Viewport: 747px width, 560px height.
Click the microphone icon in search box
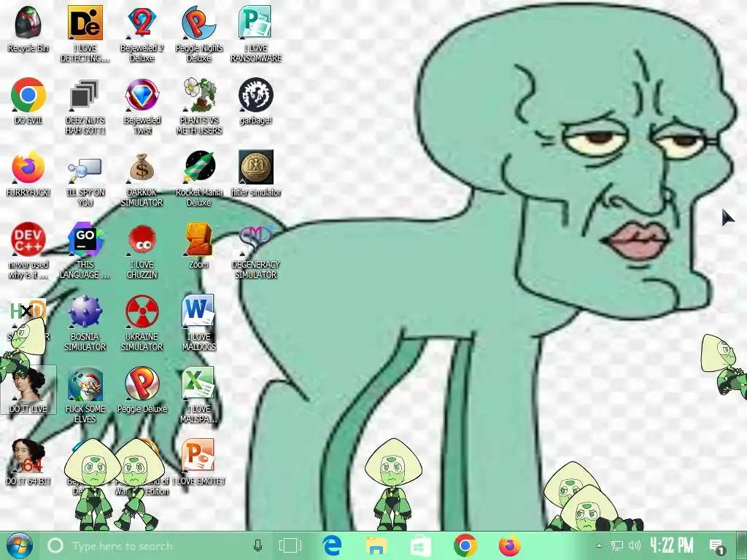coord(258,545)
